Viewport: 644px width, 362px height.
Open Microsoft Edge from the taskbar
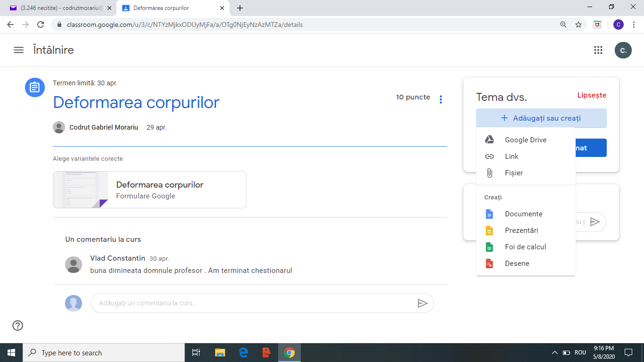243,353
